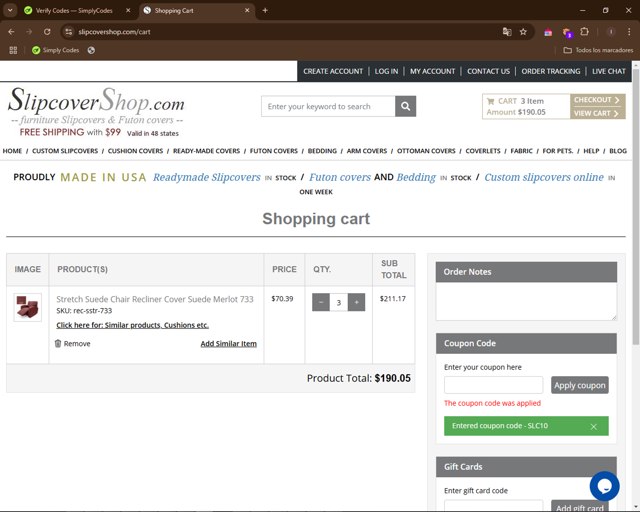Bookmark page with the star icon
The height and width of the screenshot is (512, 640).
click(x=523, y=32)
